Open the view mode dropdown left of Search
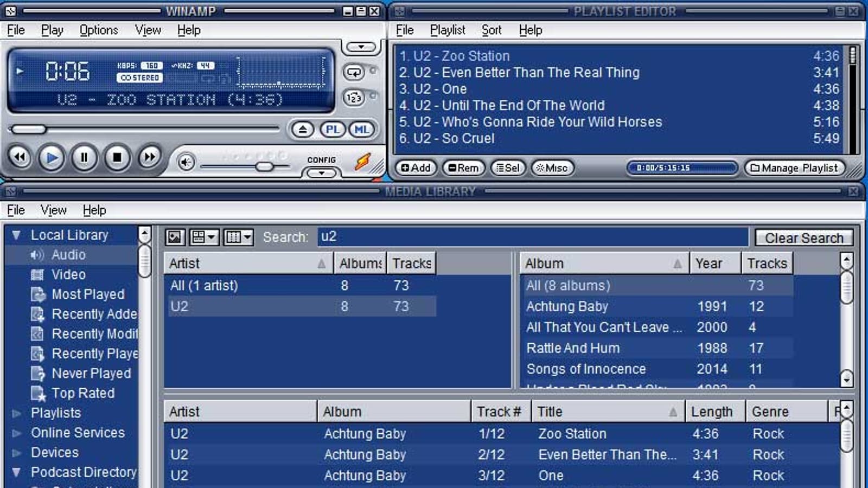The image size is (868, 488). 205,237
